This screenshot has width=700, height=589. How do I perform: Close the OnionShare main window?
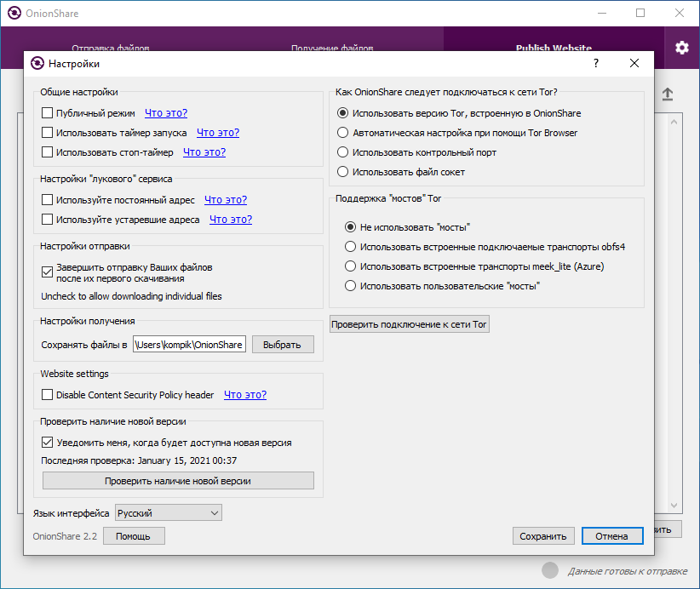point(679,13)
